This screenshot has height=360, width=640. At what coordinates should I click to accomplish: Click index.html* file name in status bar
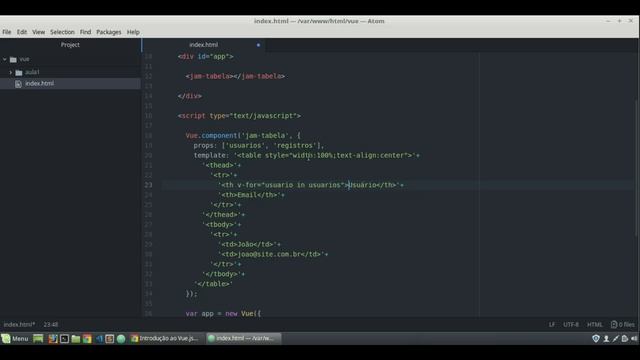[19, 324]
